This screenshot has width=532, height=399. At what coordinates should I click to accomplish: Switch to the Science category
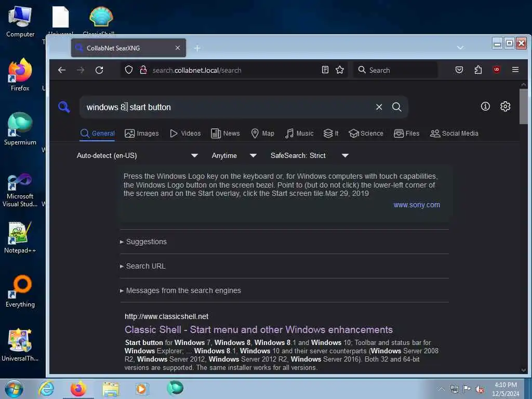point(366,134)
